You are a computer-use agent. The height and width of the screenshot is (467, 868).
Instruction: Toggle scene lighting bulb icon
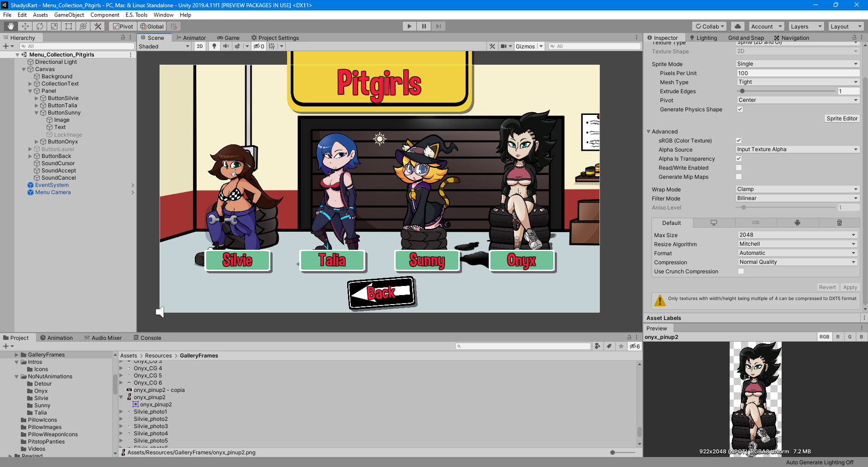pos(214,46)
